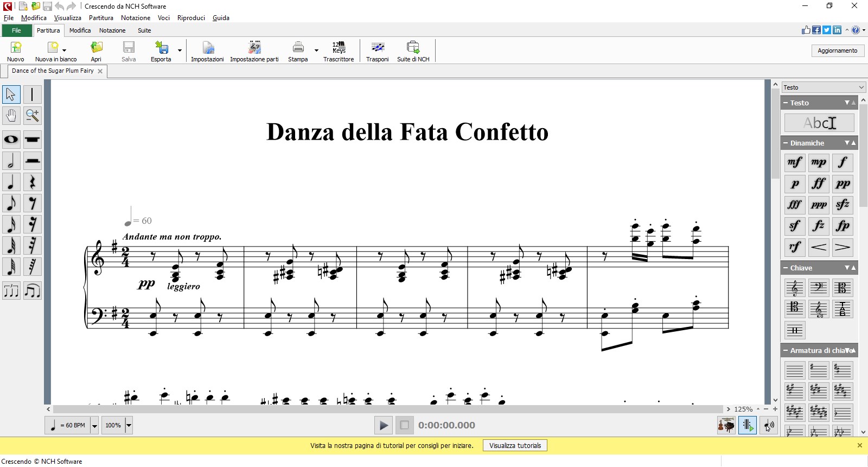Close the Dance of the Sugar Plum Fairy tab

pyautogui.click(x=100, y=71)
